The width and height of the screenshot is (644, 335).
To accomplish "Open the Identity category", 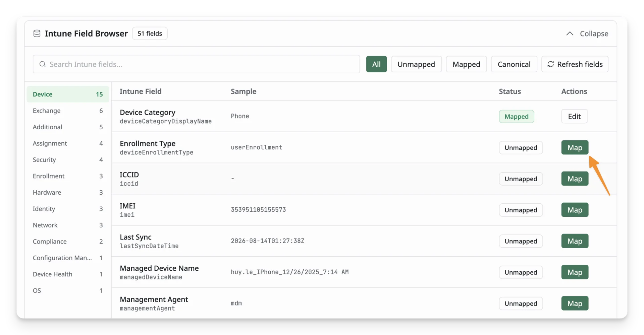I will point(68,209).
